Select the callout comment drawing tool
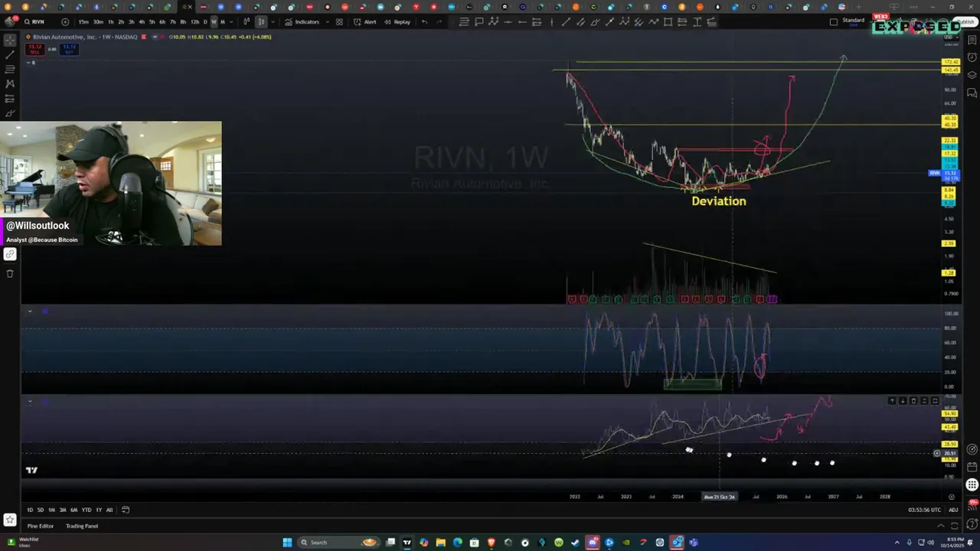This screenshot has height=551, width=980. tap(479, 22)
